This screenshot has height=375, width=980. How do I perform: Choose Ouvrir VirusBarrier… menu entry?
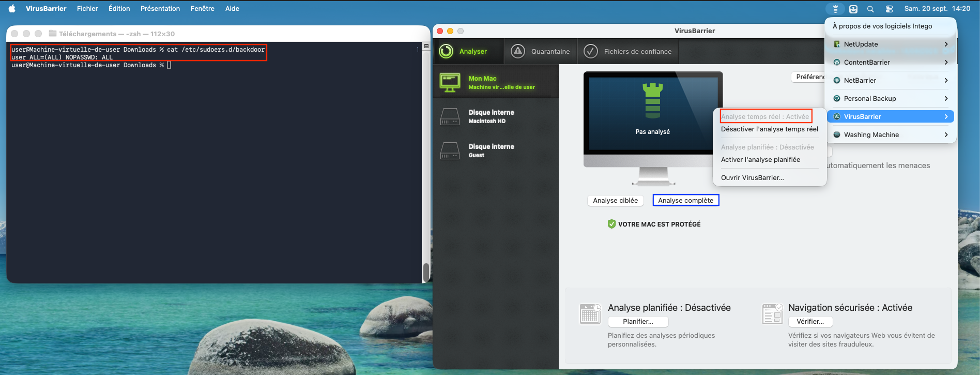pos(752,178)
